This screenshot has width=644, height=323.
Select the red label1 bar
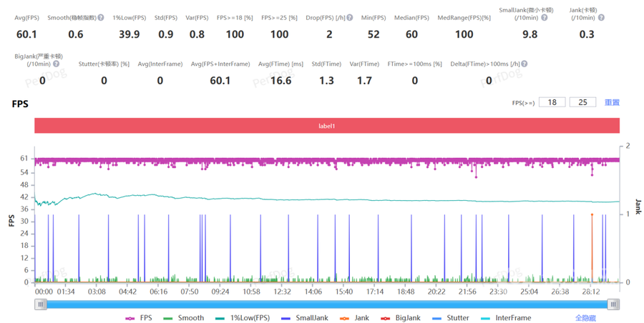(327, 126)
